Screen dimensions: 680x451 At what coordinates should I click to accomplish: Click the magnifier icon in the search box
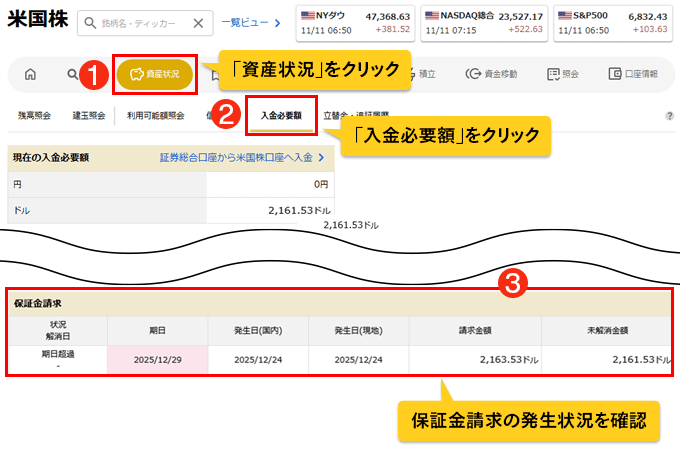(90, 23)
